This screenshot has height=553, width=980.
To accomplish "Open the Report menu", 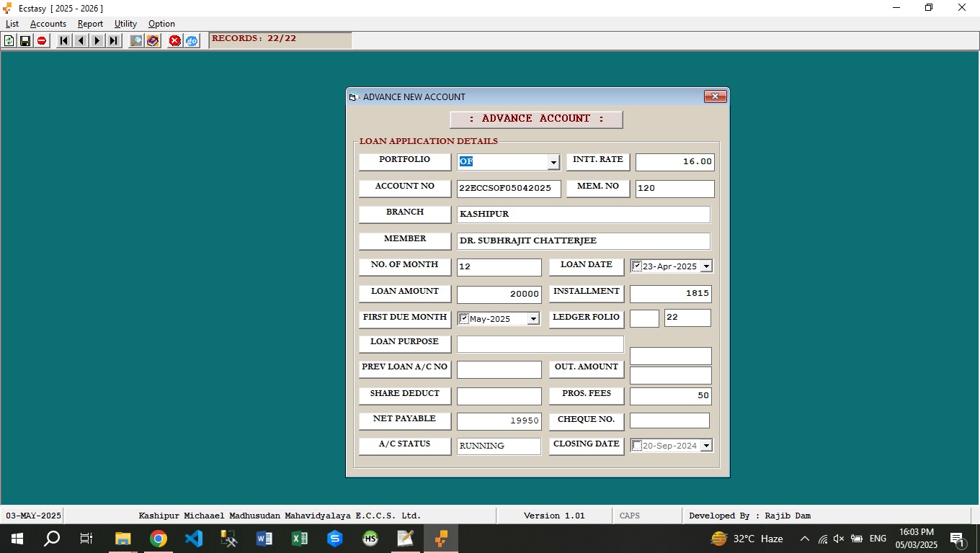I will [90, 24].
